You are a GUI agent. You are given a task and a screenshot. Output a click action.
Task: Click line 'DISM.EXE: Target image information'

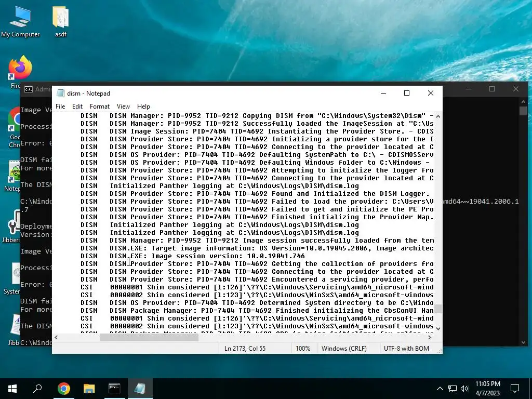[x=271, y=248]
